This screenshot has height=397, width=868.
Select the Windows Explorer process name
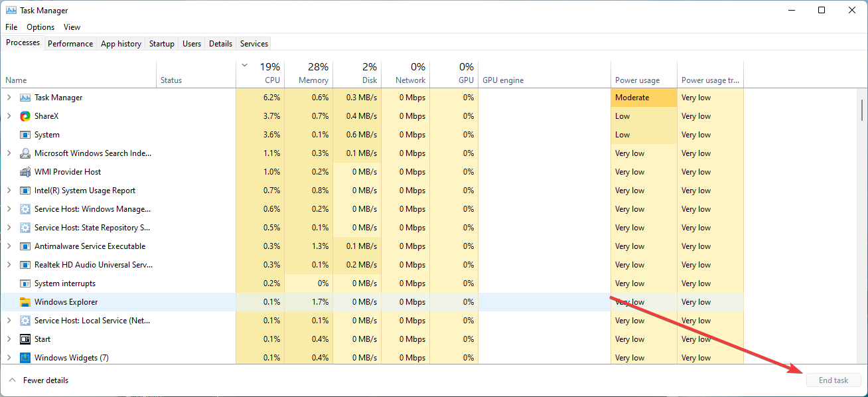pos(66,302)
